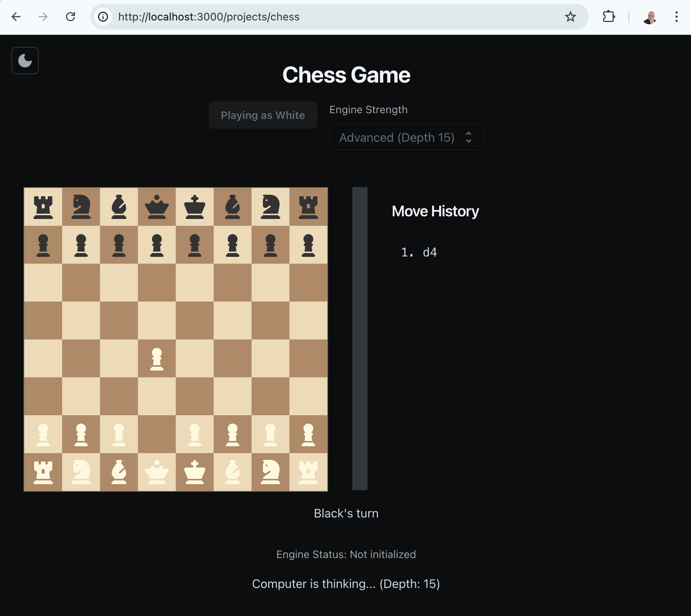This screenshot has height=616, width=691.
Task: Reload the page with browser refresh button
Action: [x=70, y=17]
